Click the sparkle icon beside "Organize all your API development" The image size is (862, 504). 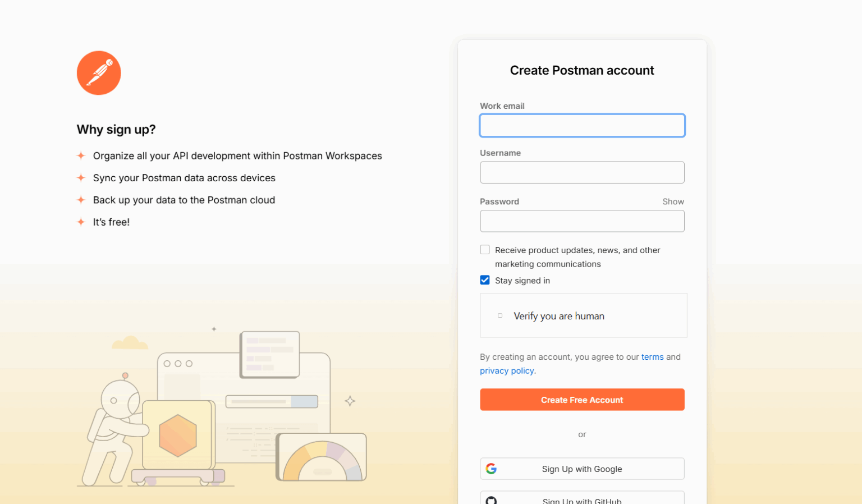[81, 156]
